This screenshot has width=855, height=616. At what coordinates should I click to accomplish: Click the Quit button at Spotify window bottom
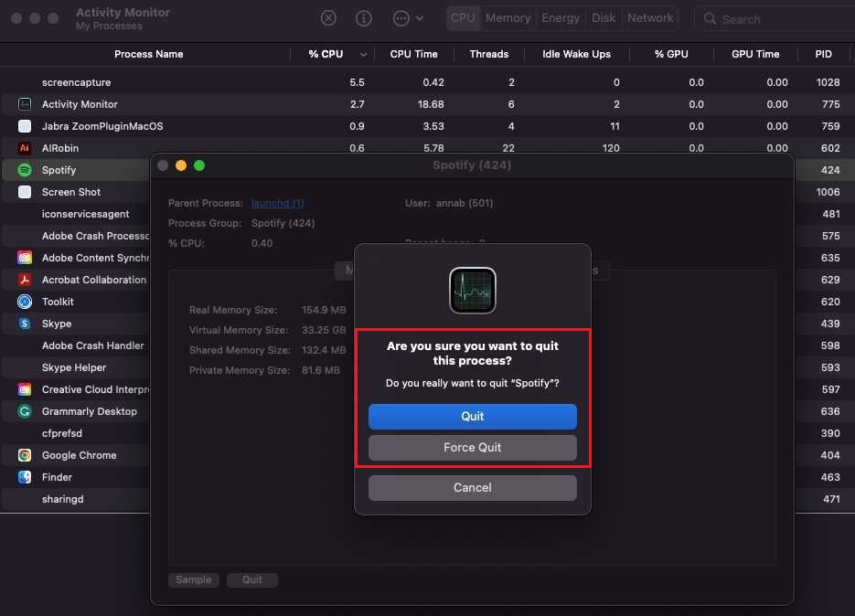pos(251,580)
